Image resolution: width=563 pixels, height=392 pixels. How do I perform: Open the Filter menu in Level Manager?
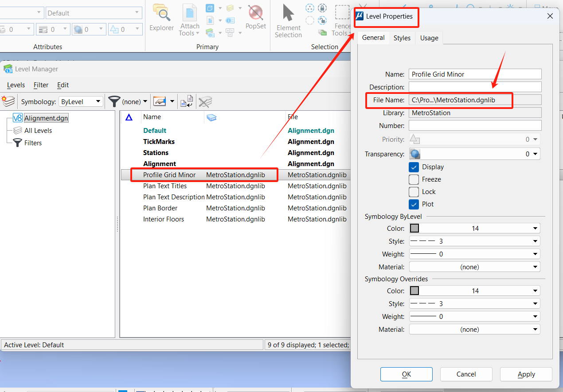pyautogui.click(x=41, y=85)
